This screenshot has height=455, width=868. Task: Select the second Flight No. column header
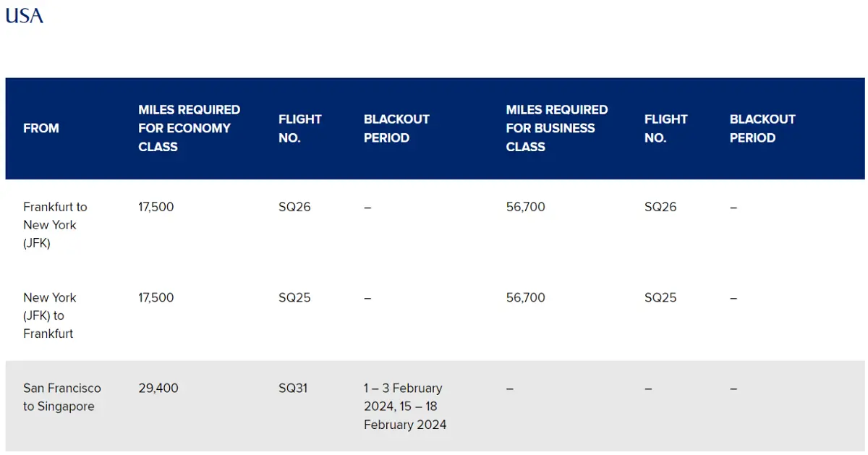coord(666,128)
